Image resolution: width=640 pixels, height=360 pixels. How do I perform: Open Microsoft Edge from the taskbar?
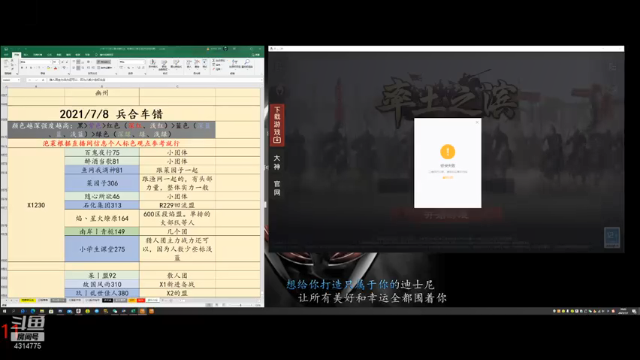coord(33,311)
